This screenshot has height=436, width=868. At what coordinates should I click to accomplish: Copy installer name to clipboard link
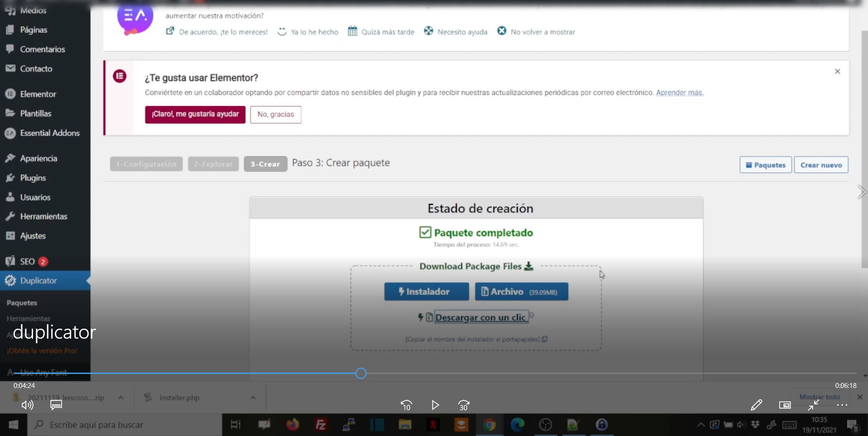476,339
